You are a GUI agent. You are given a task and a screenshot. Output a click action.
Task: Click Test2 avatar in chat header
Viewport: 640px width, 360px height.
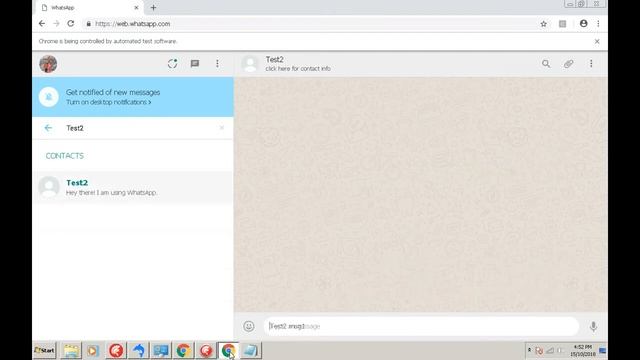[x=250, y=64]
